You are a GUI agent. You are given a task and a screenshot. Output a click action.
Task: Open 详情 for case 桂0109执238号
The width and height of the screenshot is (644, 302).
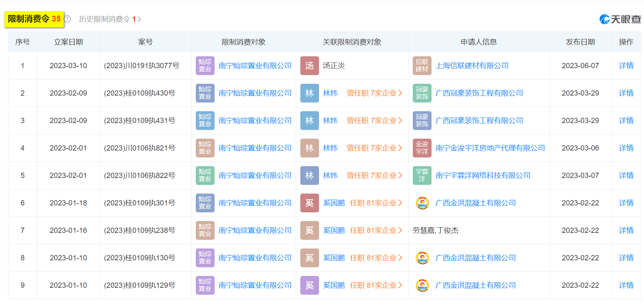(626, 230)
